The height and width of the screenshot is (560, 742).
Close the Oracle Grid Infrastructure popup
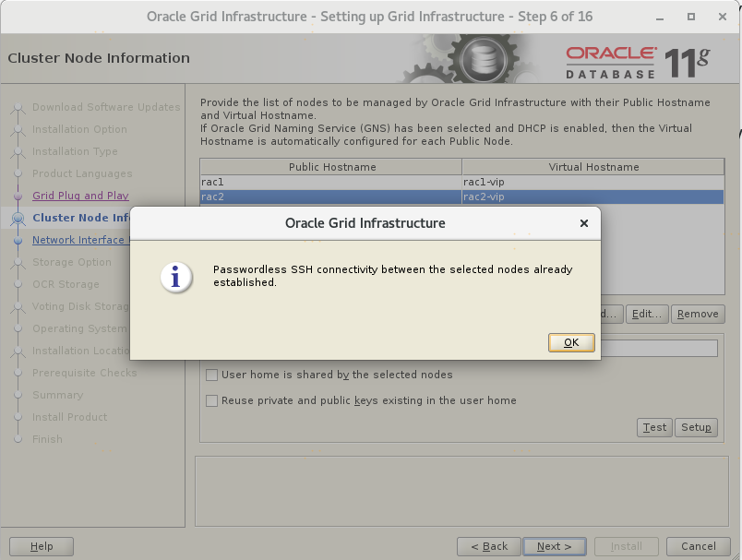583,223
